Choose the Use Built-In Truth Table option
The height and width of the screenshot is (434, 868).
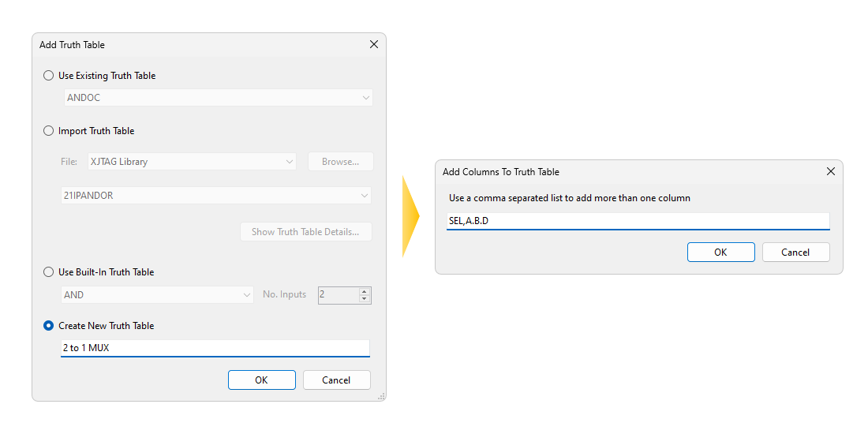pos(49,272)
